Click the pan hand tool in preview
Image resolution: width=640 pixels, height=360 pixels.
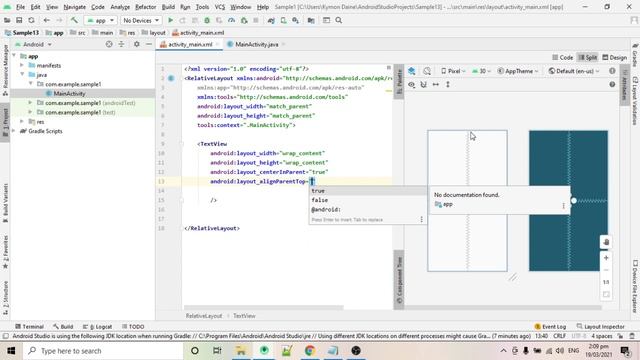click(606, 242)
